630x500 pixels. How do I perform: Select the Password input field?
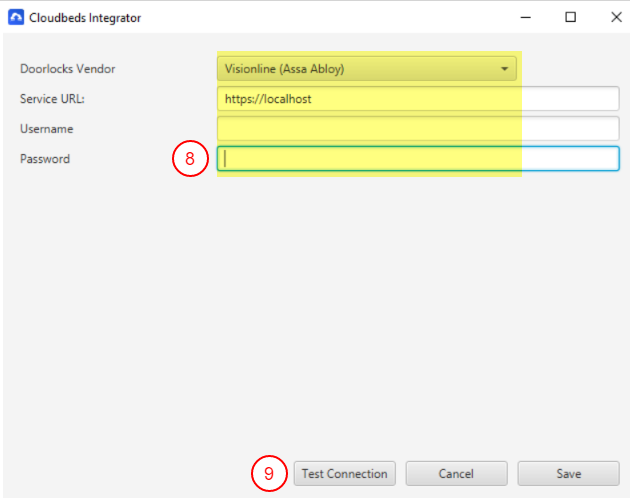[418, 158]
